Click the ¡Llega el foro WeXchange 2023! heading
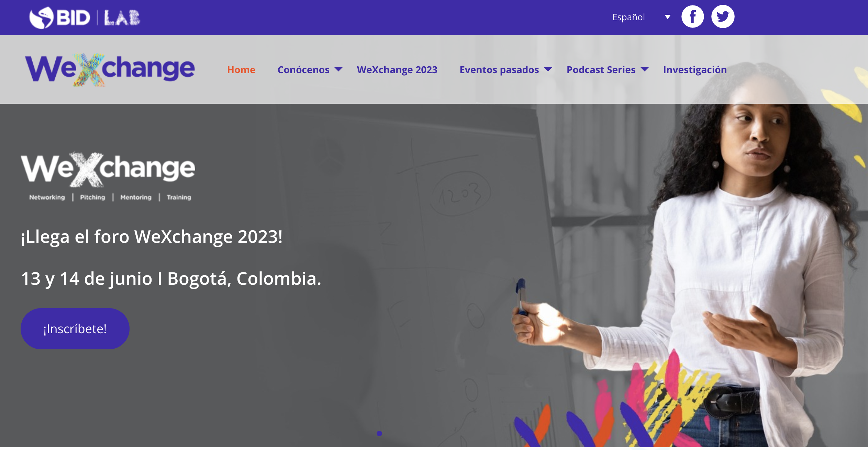Screen dimensions: 868x450 coord(152,237)
